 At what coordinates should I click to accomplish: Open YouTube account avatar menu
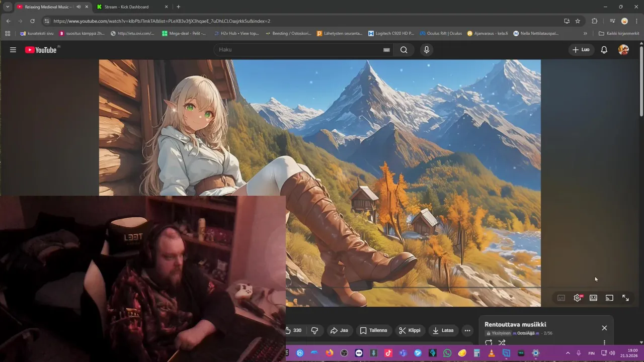point(623,50)
